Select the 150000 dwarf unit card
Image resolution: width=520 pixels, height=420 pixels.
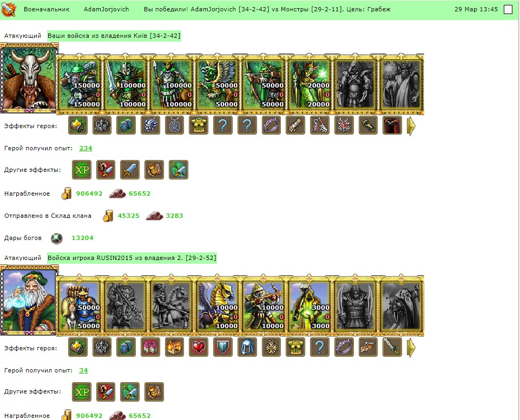[x=79, y=84]
